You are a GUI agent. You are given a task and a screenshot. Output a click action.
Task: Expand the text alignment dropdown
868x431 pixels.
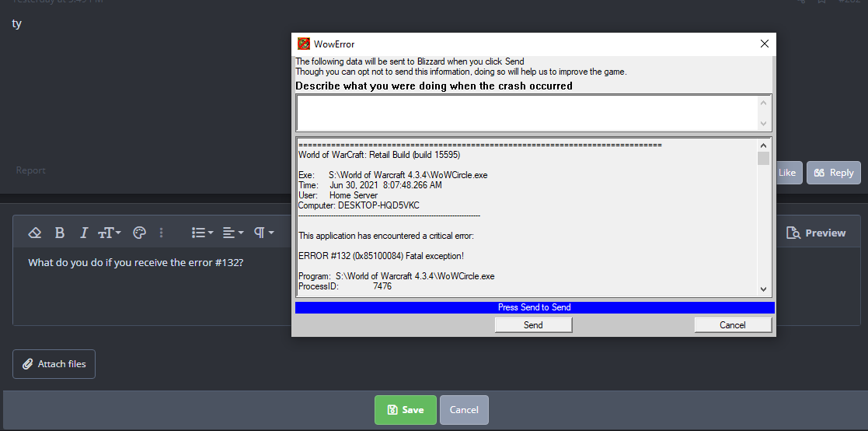pyautogui.click(x=233, y=233)
